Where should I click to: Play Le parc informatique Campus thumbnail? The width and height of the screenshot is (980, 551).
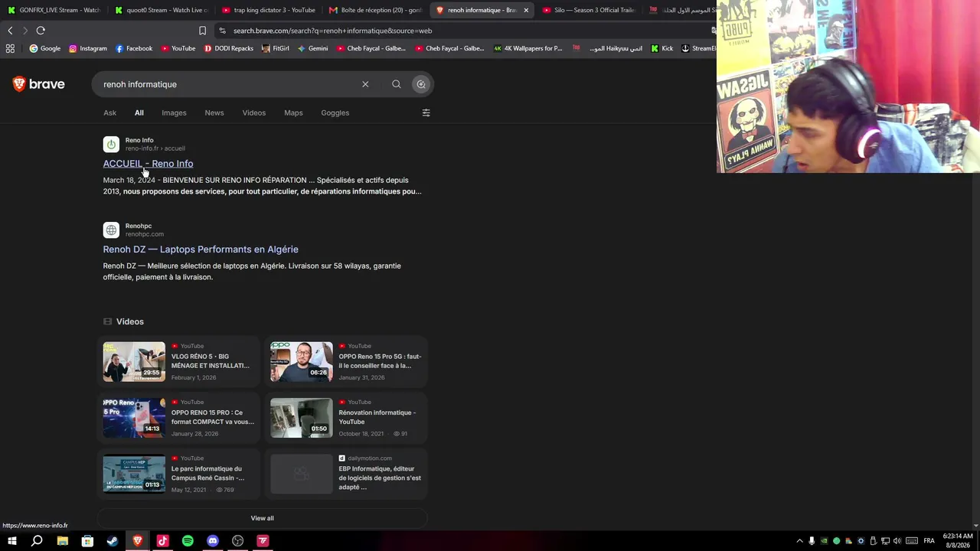134,474
